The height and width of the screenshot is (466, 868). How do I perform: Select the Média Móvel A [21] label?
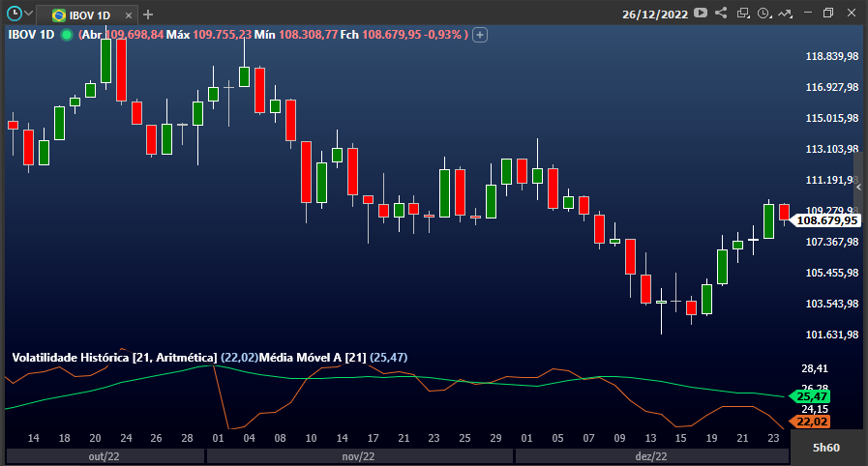coord(313,358)
